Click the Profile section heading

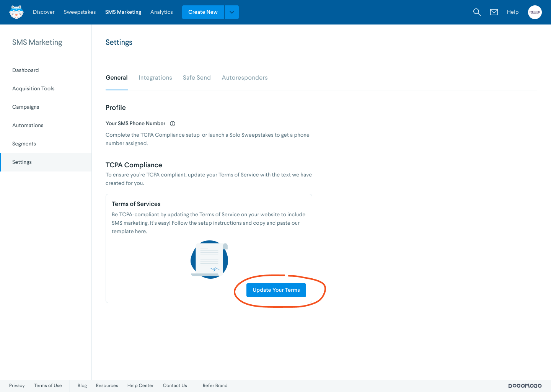116,108
